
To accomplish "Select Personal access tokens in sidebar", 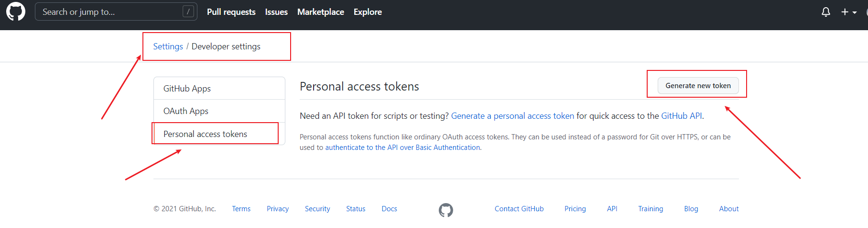I will pyautogui.click(x=219, y=134).
